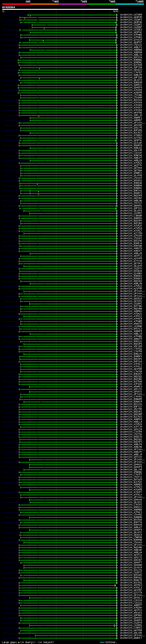Click the UniRef100_C5X9H5 label

131,98
